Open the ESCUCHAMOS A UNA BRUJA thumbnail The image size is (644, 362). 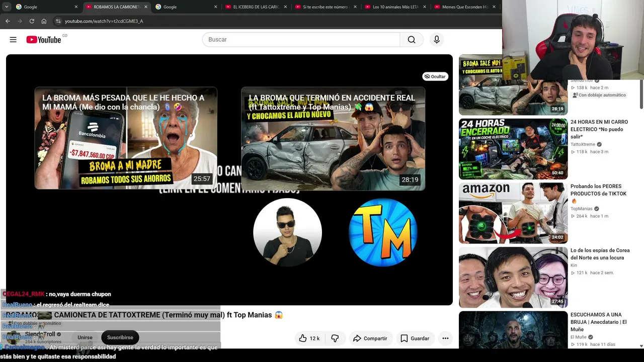click(513, 330)
